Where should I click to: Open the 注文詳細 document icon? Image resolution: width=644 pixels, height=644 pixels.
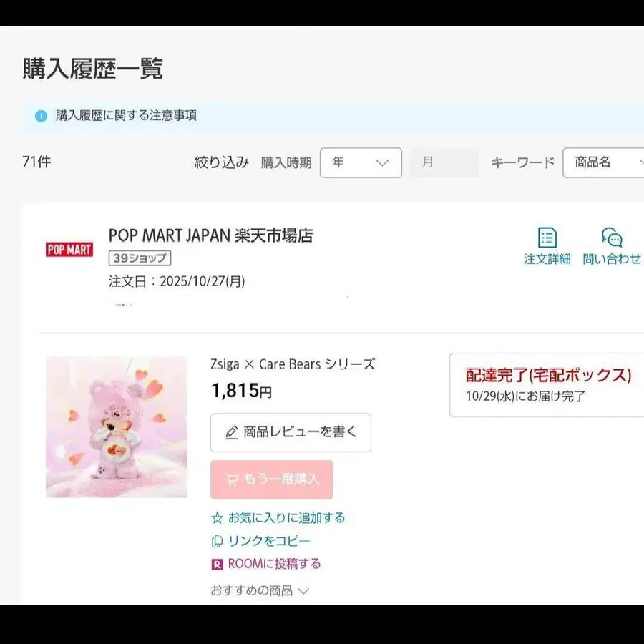click(x=547, y=238)
